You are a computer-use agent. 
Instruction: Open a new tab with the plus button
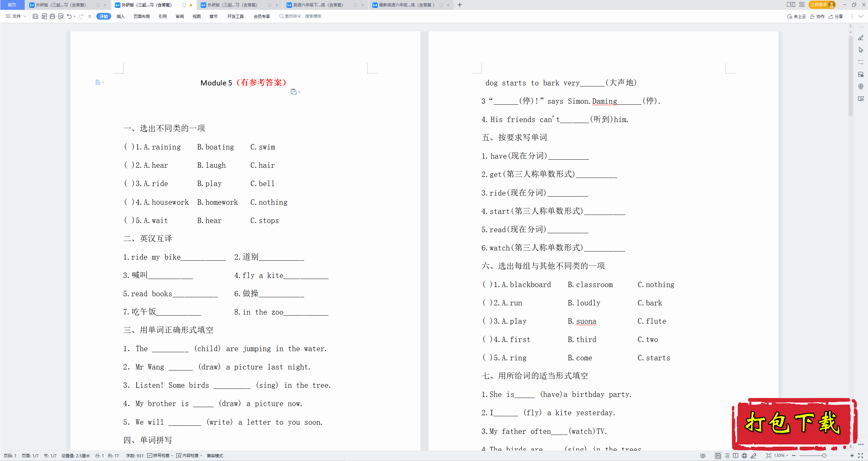[460, 5]
